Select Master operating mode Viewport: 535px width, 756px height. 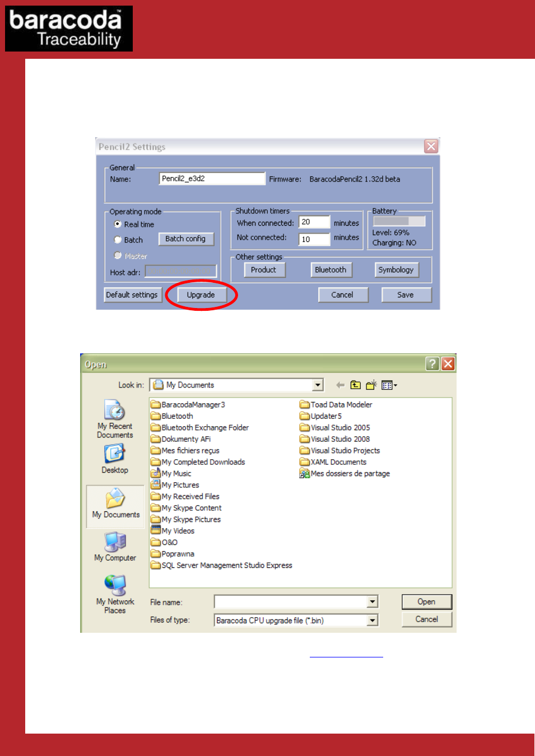(118, 255)
